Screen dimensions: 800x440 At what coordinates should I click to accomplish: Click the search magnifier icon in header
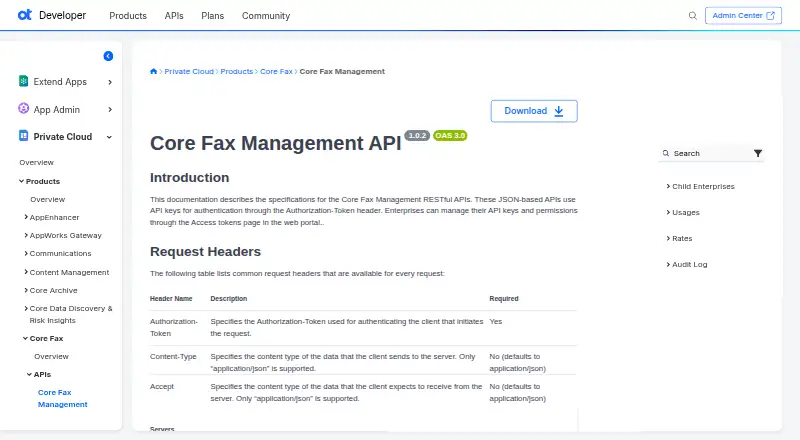click(x=692, y=16)
